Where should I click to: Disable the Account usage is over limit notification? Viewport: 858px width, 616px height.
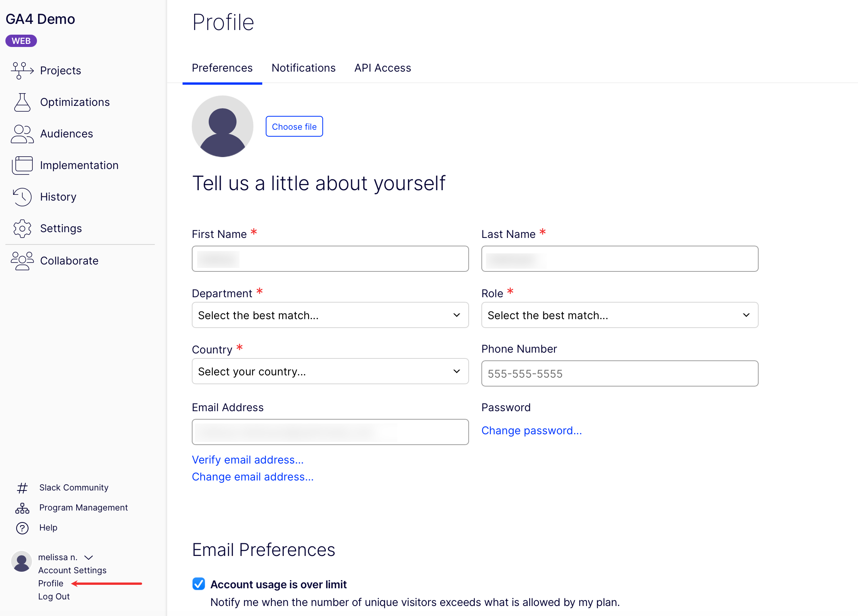coord(198,584)
